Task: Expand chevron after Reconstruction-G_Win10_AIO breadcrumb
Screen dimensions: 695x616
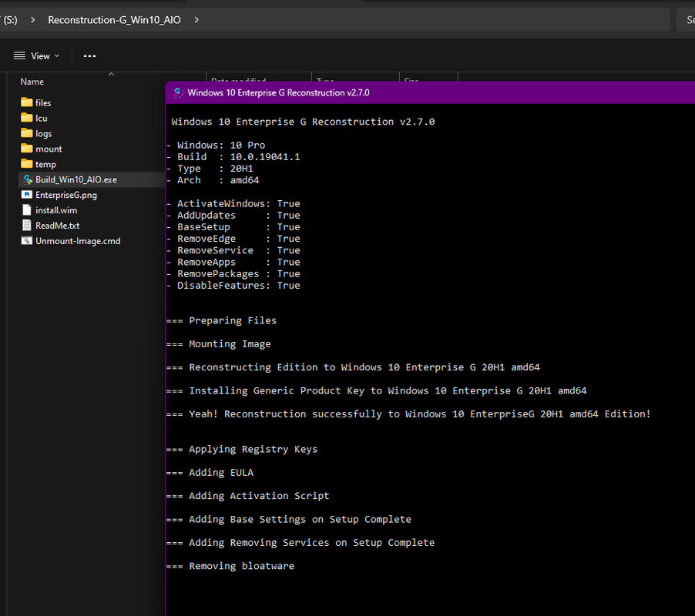Action: (196, 20)
